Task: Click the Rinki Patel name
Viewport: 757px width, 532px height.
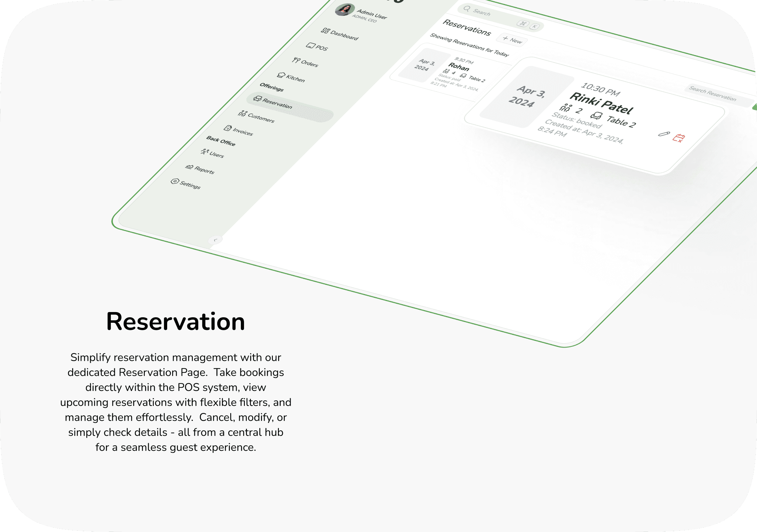Action: tap(601, 103)
